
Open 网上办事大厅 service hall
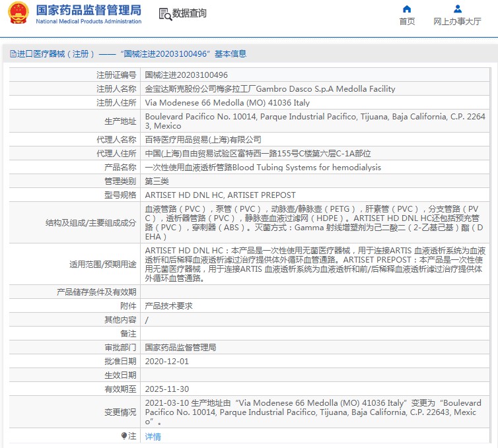point(457,21)
